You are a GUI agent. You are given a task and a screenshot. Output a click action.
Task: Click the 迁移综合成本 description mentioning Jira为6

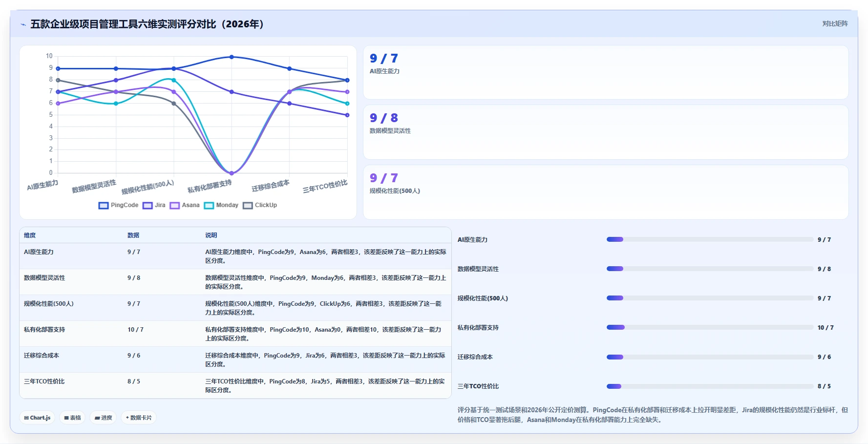pyautogui.click(x=325, y=360)
